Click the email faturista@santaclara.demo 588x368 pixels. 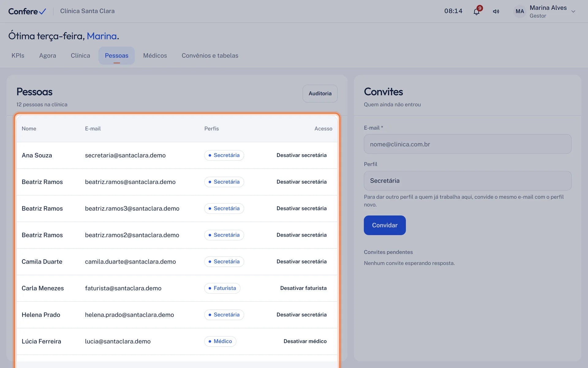[123, 288]
